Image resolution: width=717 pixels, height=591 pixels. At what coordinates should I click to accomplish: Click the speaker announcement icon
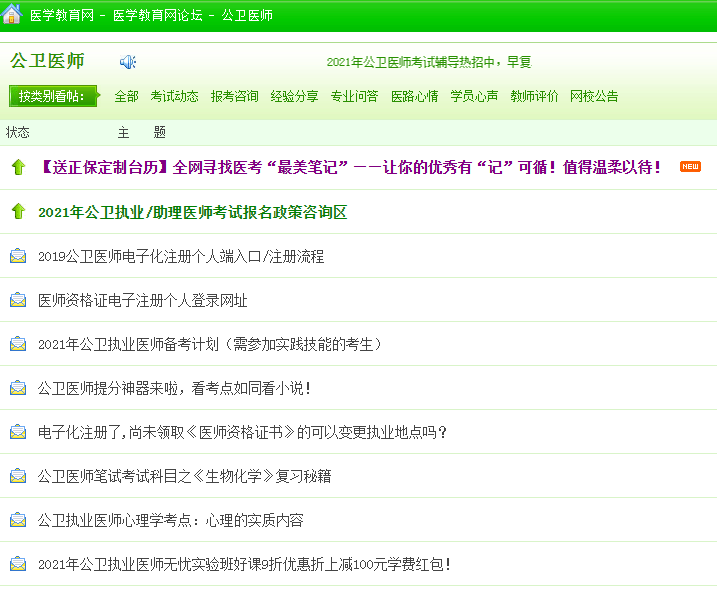[128, 62]
